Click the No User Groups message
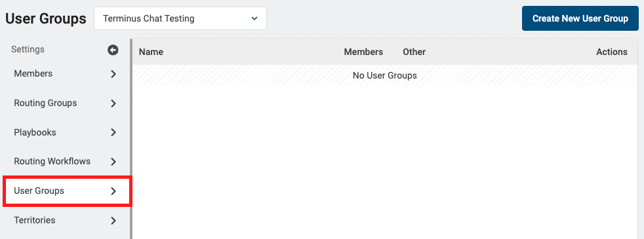644x239 pixels. (x=385, y=75)
